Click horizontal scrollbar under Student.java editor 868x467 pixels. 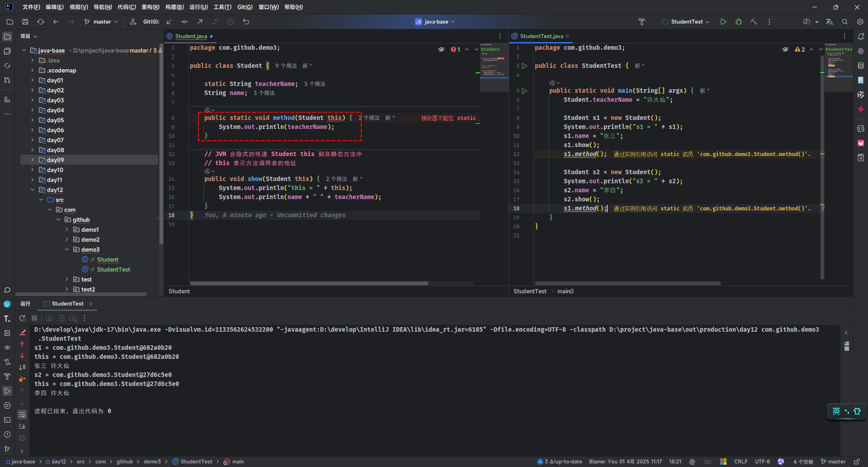(x=309, y=283)
